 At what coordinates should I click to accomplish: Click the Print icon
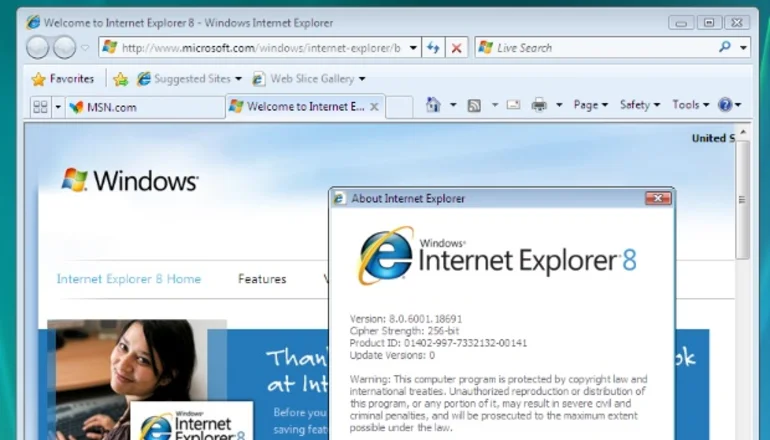[x=539, y=105]
